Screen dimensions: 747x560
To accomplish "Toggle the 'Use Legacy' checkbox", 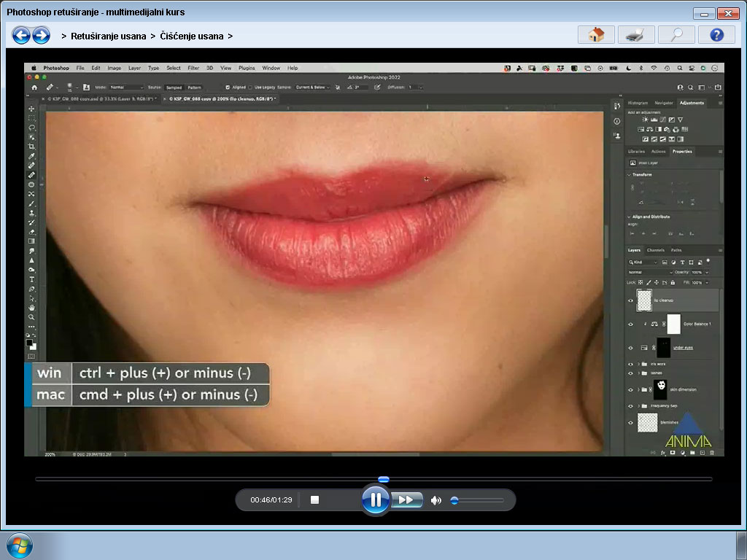I will [250, 87].
